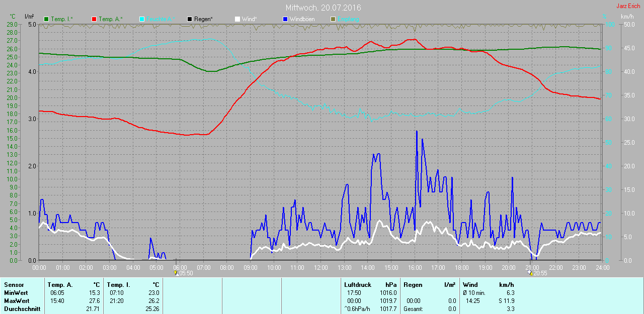Click the Temp. A. average value '21.71'
Image resolution: width=644 pixels, height=314 pixels.
click(93, 309)
